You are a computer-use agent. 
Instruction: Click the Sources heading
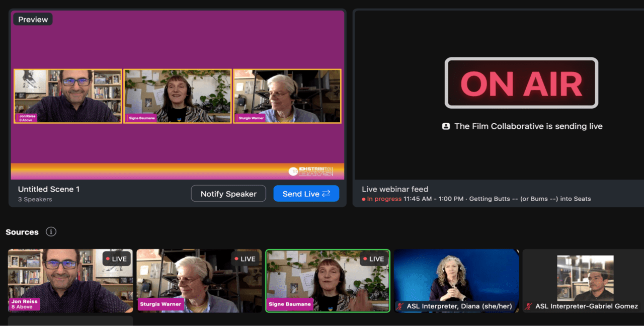pos(22,232)
